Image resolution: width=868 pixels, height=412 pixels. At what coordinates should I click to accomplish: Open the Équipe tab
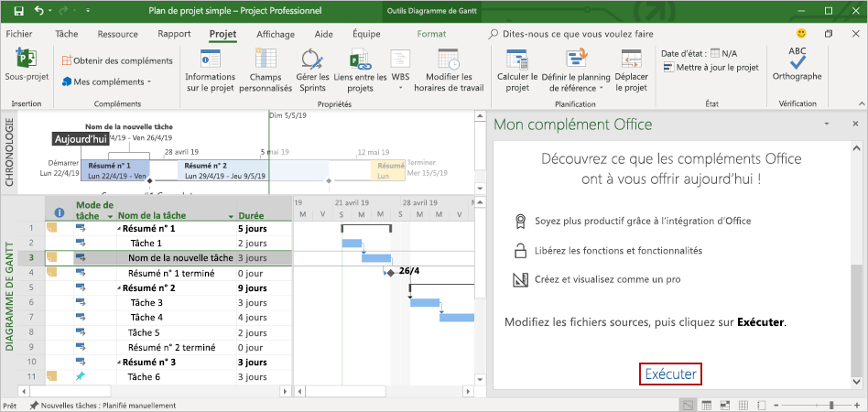(x=366, y=34)
